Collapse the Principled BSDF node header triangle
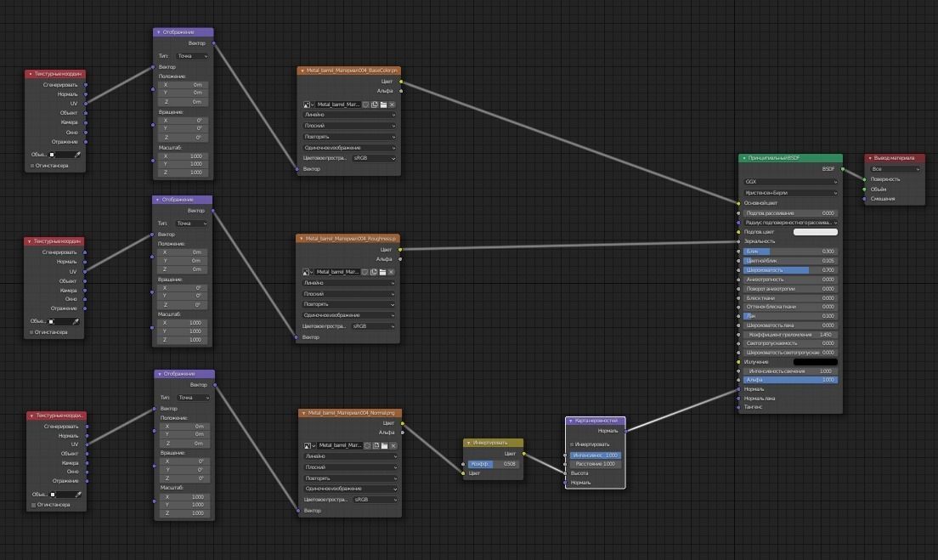 [744, 159]
